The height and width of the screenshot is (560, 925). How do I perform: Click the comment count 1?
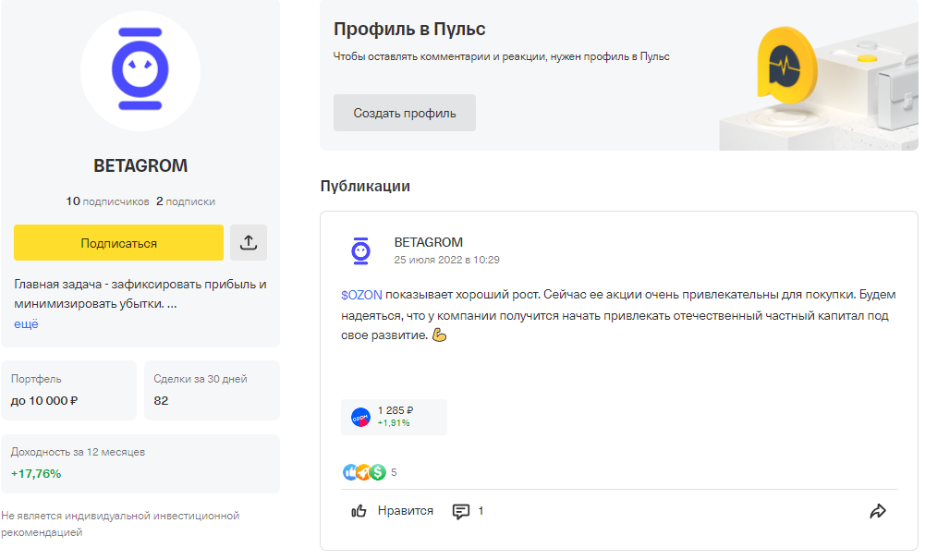coord(481,511)
